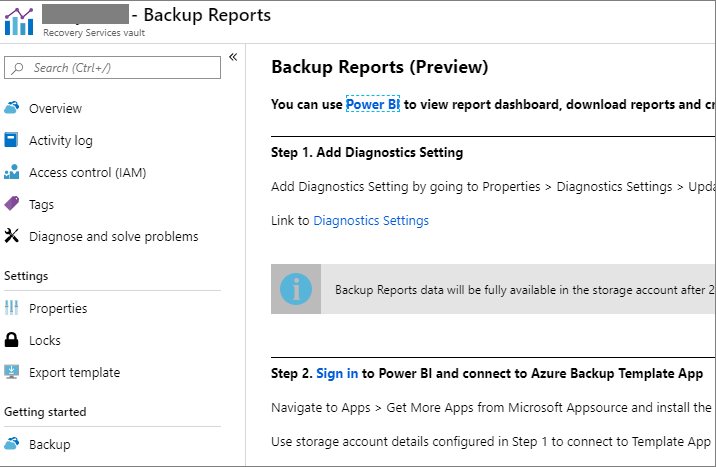Click the Recovery Services vault subtitle
Image resolution: width=716 pixels, height=467 pixels.
[x=94, y=33]
